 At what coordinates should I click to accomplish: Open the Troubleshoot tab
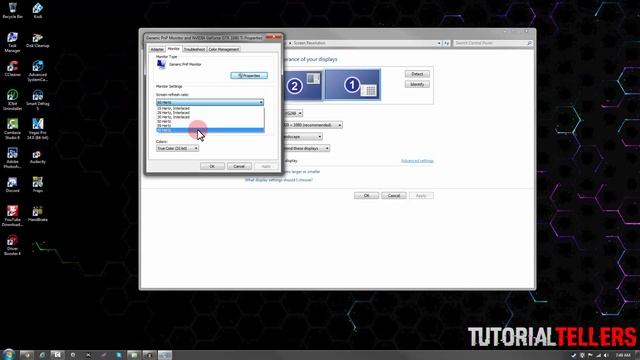194,49
